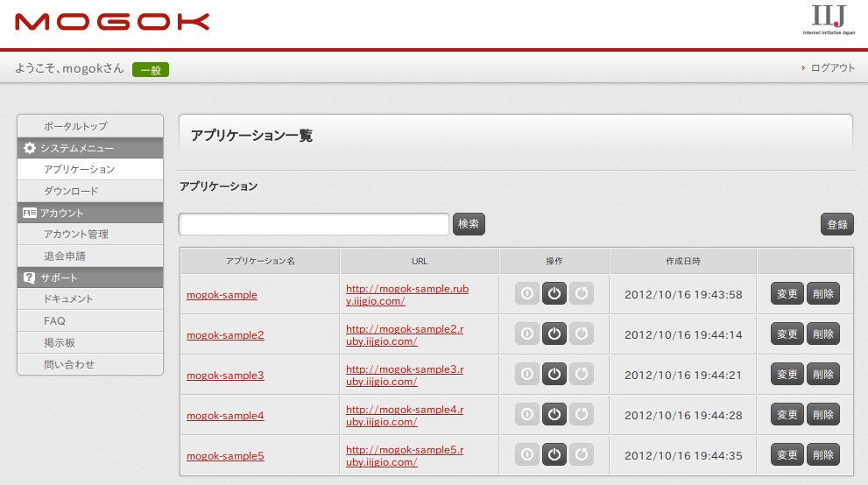Click the 登録 button
This screenshot has width=868, height=485.
point(837,224)
